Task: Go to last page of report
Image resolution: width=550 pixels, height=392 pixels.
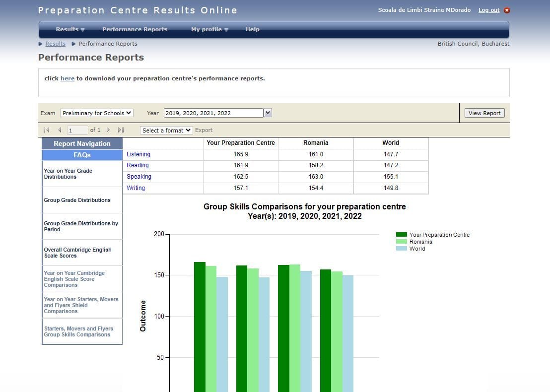Action: 121,130
